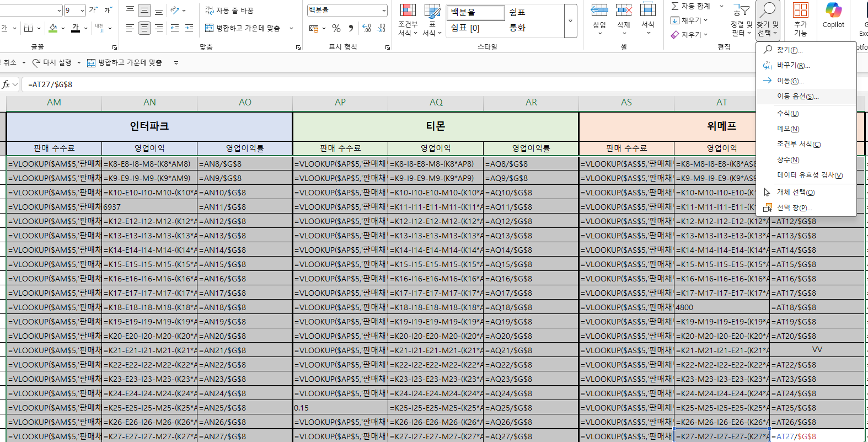Select the 통화 cell style
Screen dimensions: 868x442
(x=517, y=28)
